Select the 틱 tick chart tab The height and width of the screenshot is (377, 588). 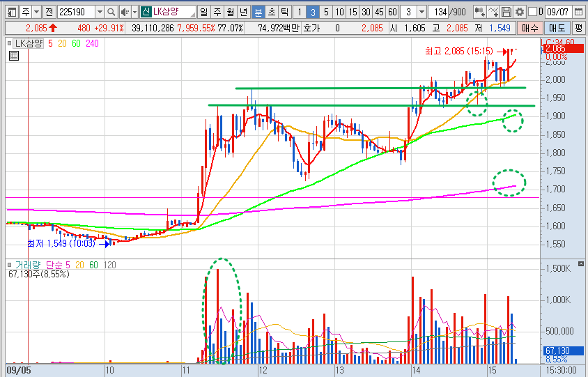click(285, 13)
